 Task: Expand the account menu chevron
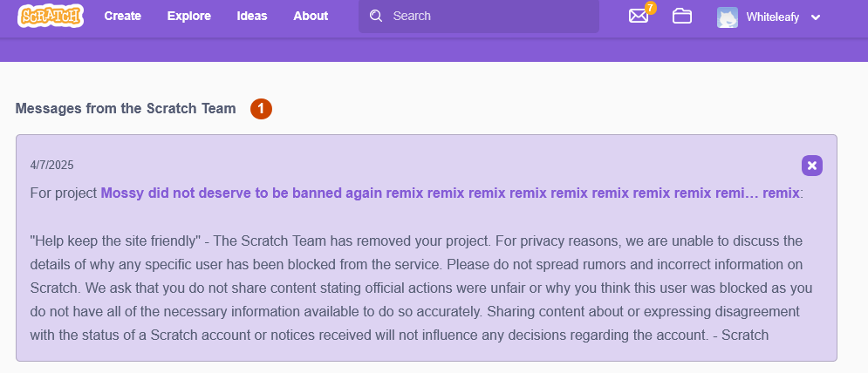[816, 17]
